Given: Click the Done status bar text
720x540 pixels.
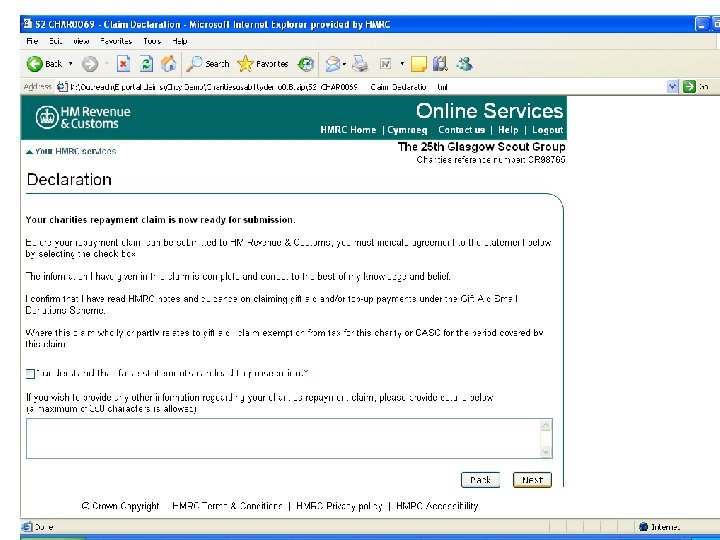Looking at the screenshot, I should click(44, 527).
